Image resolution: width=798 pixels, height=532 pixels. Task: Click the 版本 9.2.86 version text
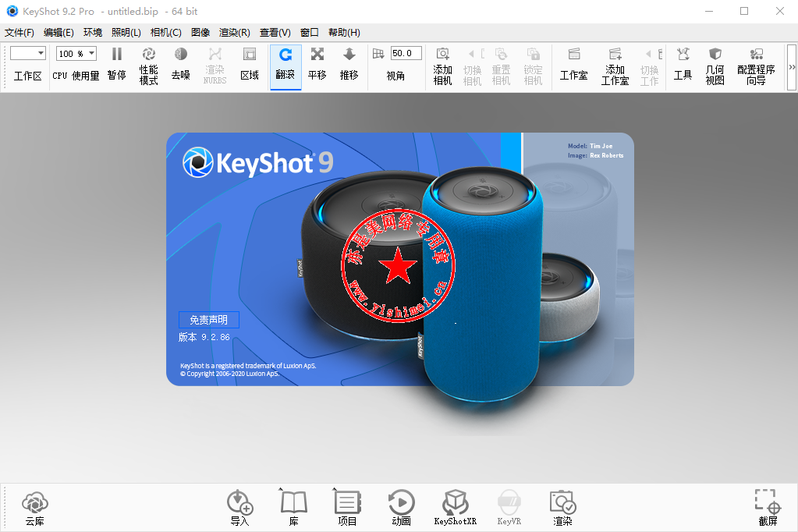pyautogui.click(x=204, y=337)
